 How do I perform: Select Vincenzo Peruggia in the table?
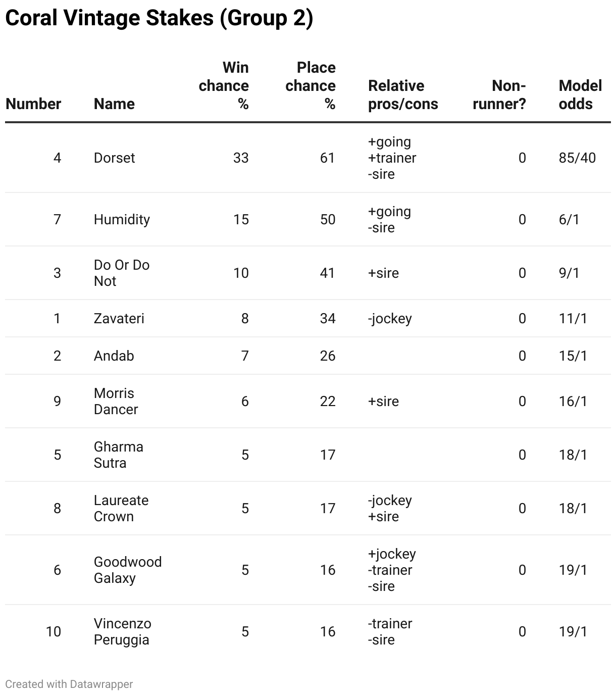123,632
